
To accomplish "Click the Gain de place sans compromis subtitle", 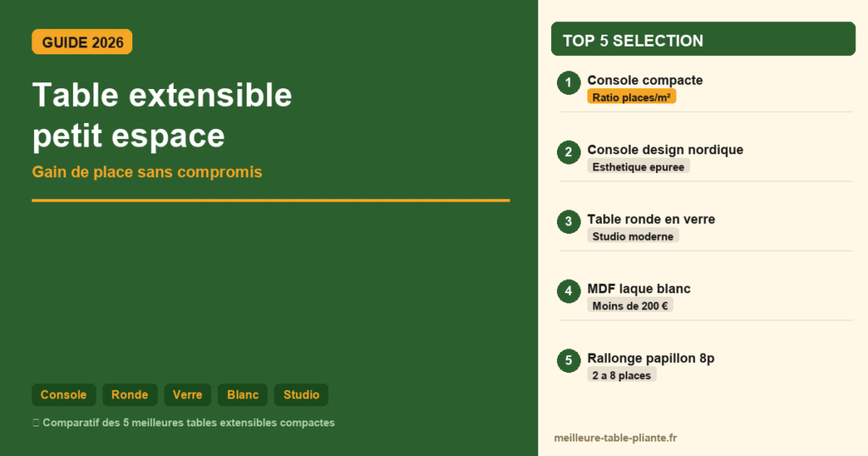I will 147,172.
